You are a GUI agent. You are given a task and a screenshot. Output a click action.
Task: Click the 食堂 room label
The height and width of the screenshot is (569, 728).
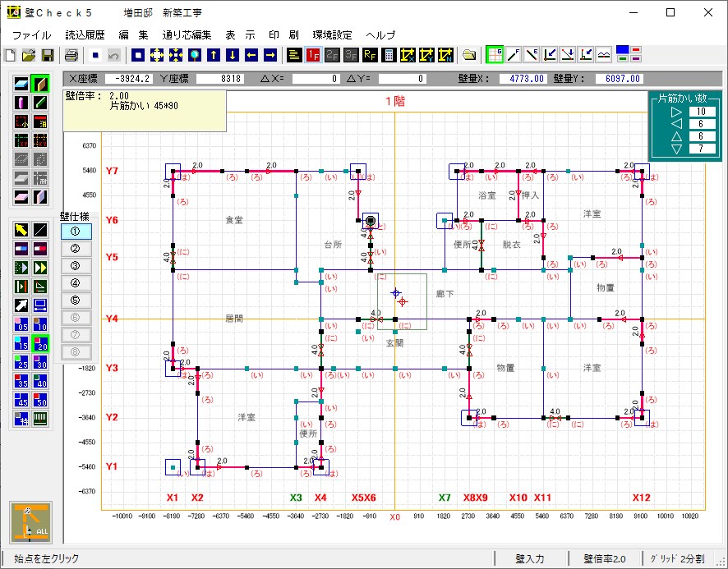pos(234,220)
